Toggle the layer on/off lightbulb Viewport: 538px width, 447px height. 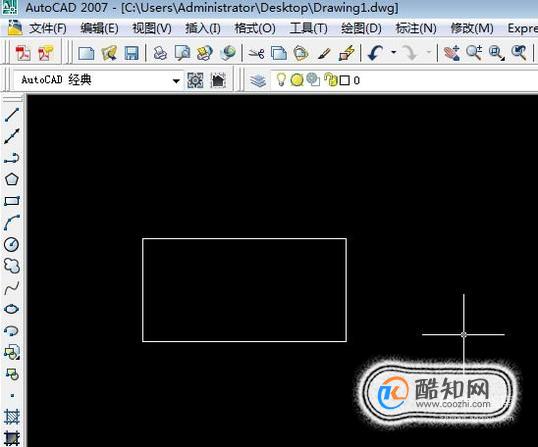(281, 80)
